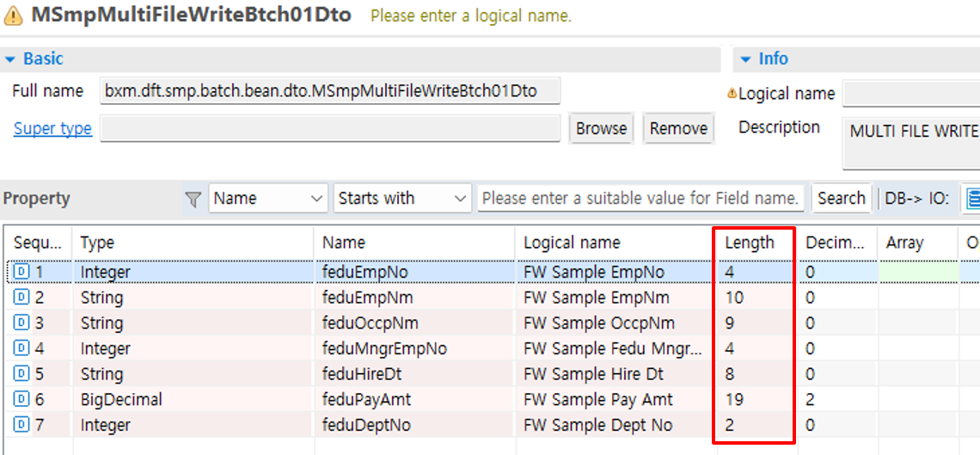Sort by the Logical name column header
This screenshot has width=980, height=455.
coord(617,243)
